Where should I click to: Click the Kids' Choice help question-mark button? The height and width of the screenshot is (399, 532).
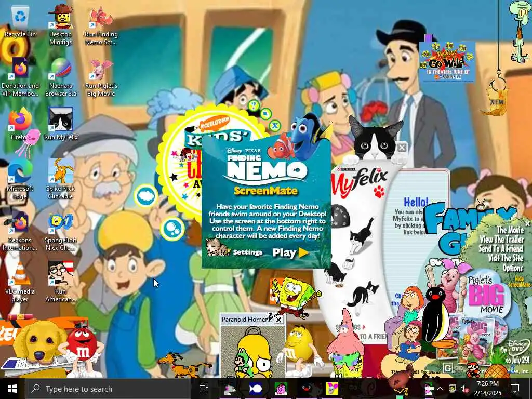pyautogui.click(x=253, y=105)
